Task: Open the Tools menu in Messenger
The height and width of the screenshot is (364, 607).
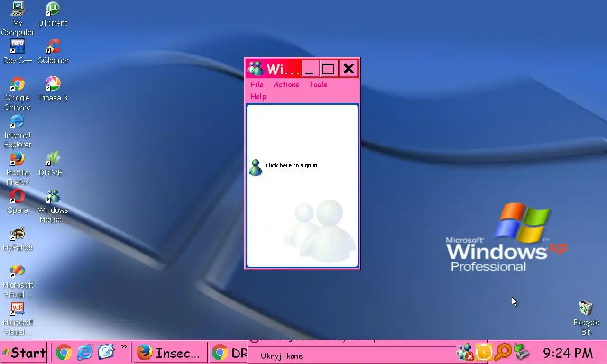Action: coord(318,84)
